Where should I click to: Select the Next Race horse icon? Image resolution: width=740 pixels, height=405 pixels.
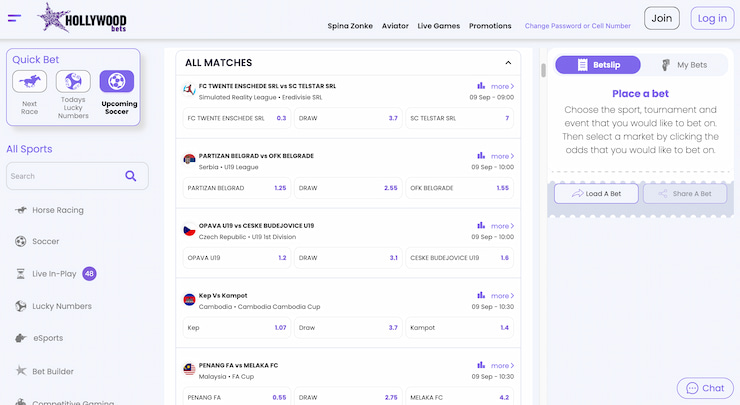[x=29, y=81]
